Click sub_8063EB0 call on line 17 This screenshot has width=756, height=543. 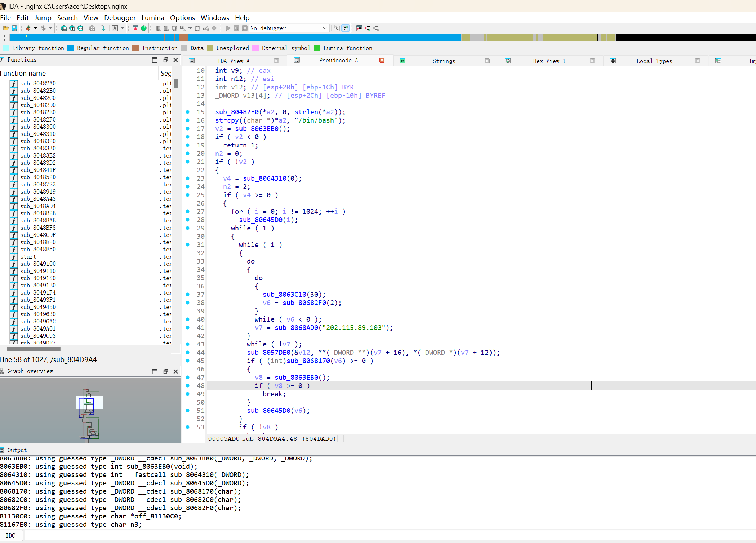(x=257, y=129)
